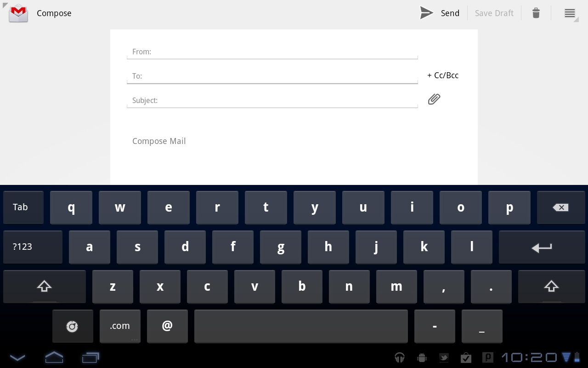Tap the f key
The width and height of the screenshot is (588, 368).
(x=233, y=247)
